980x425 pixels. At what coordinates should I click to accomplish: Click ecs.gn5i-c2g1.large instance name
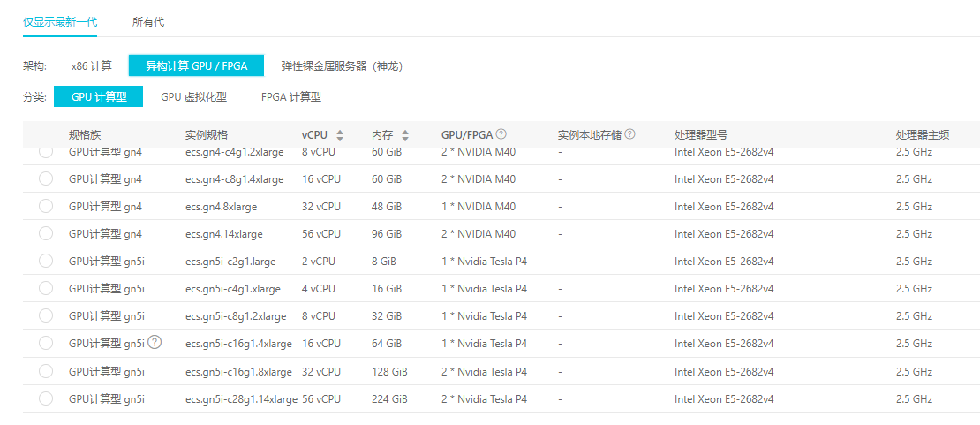pos(230,261)
